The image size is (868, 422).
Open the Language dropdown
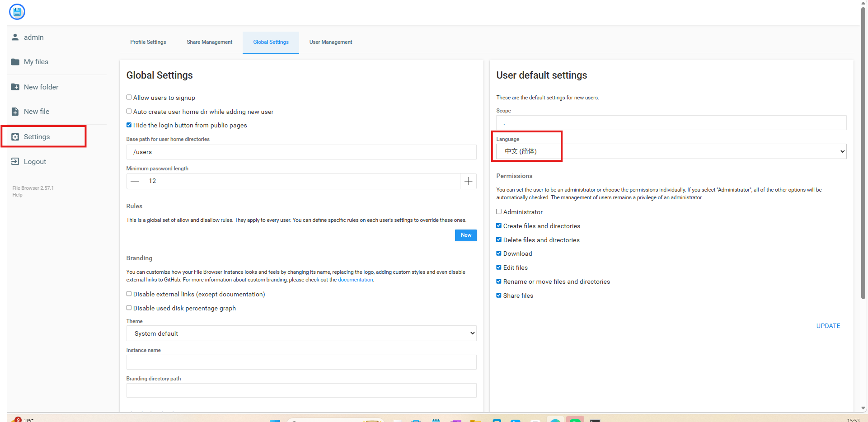671,151
